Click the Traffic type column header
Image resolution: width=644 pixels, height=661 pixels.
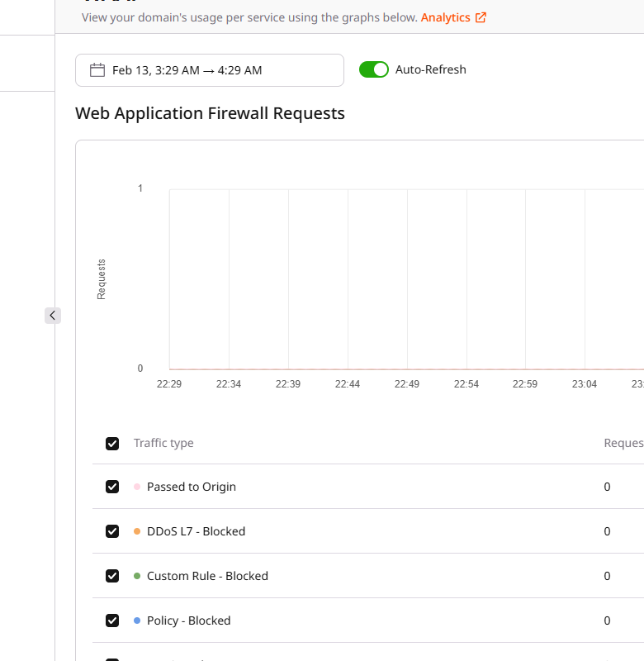click(163, 443)
